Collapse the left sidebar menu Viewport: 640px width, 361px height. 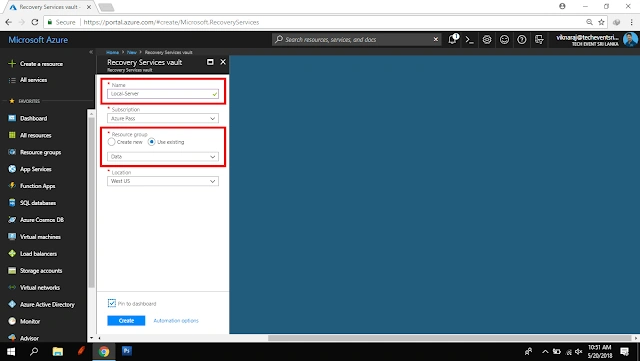(x=91, y=52)
